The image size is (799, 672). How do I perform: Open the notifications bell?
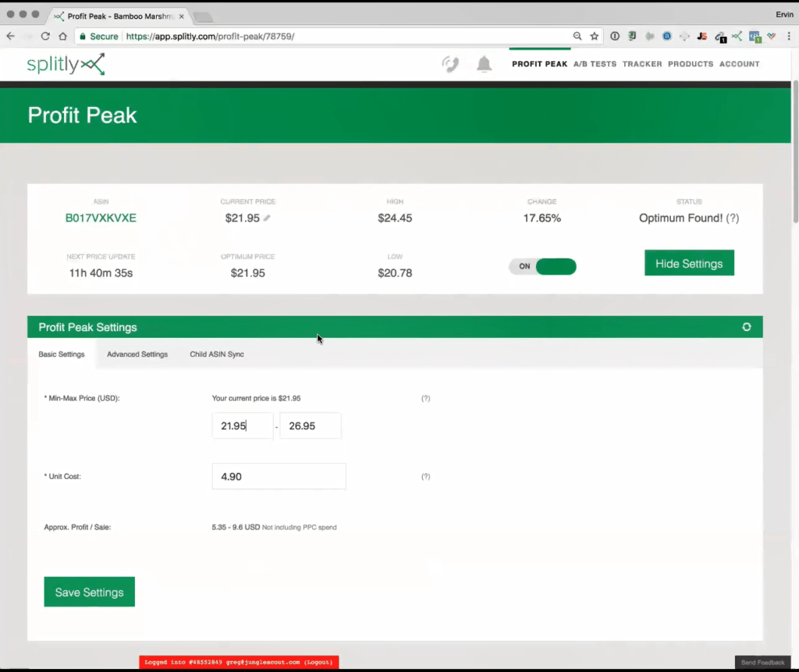[x=484, y=64]
